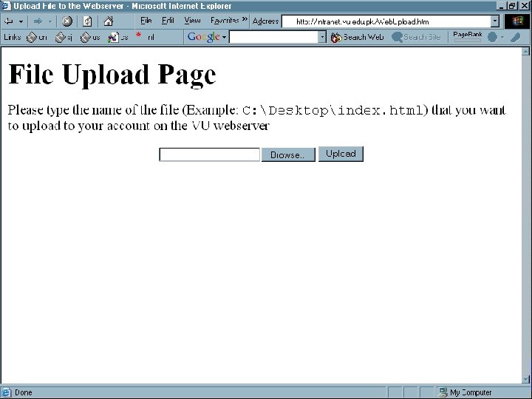Go to the Home page icon
The height and width of the screenshot is (399, 532).
108,21
